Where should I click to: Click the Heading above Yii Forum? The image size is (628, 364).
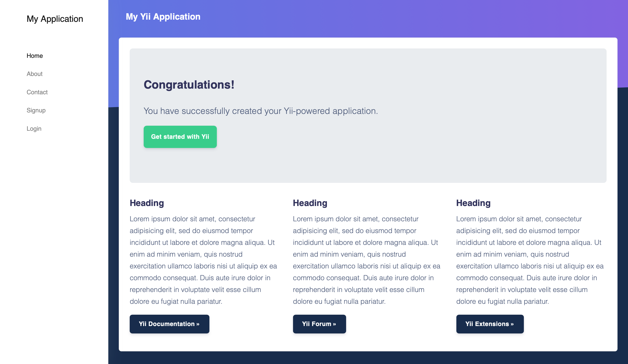point(310,203)
